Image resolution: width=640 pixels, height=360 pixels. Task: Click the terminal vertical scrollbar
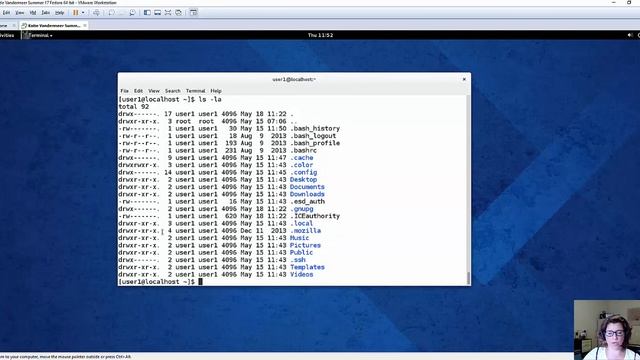click(468, 190)
